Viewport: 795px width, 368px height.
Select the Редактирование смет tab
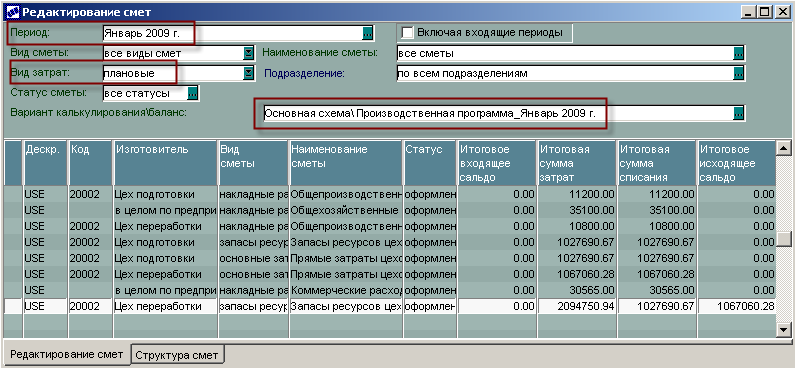66,354
